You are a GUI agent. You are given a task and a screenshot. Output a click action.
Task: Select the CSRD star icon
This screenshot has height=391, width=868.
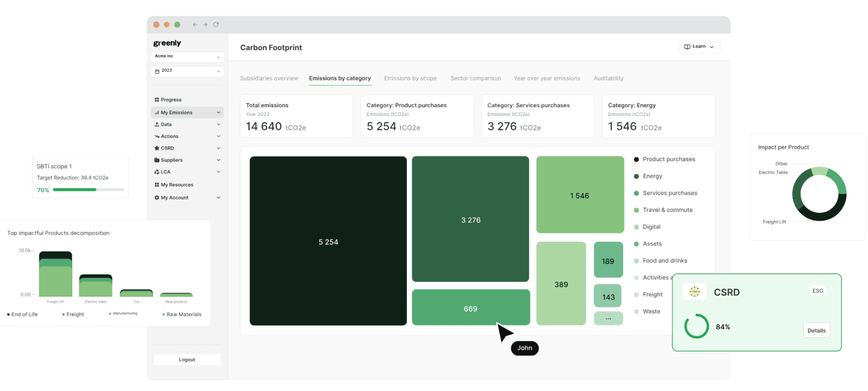[x=157, y=148]
